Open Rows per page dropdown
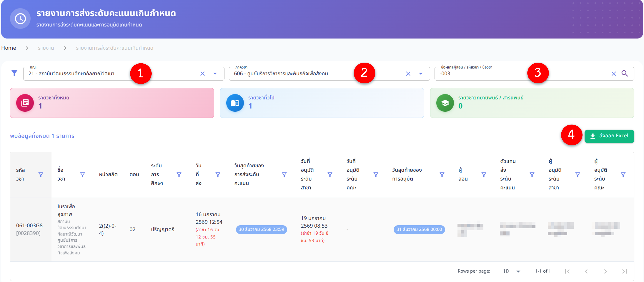Image resolution: width=644 pixels, height=282 pixels. pyautogui.click(x=511, y=271)
